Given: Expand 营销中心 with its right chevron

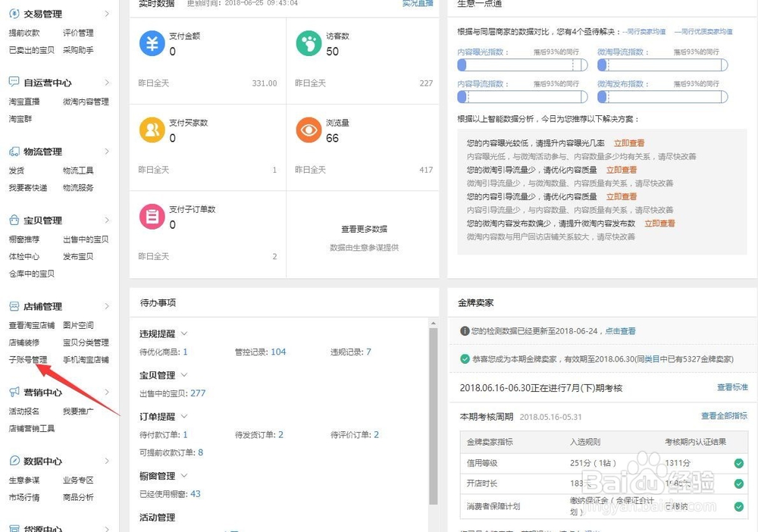Looking at the screenshot, I should 107,392.
